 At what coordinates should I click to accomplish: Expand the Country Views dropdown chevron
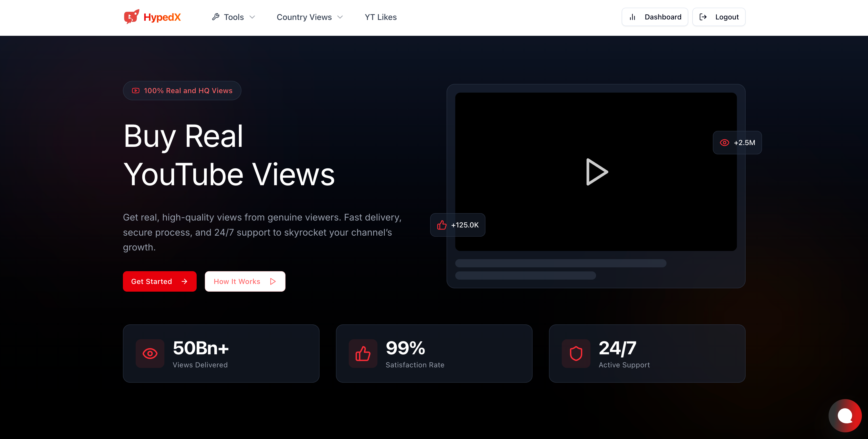[x=340, y=17]
